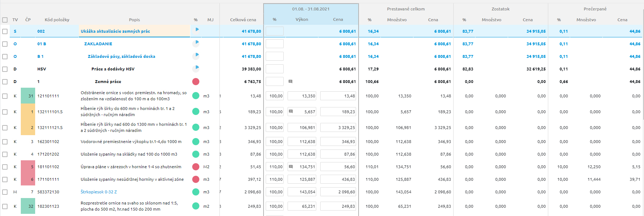Viewport: 644px width, 216px height.
Task: Click percent field 100,00 for item 162301102
Action: click(275, 142)
